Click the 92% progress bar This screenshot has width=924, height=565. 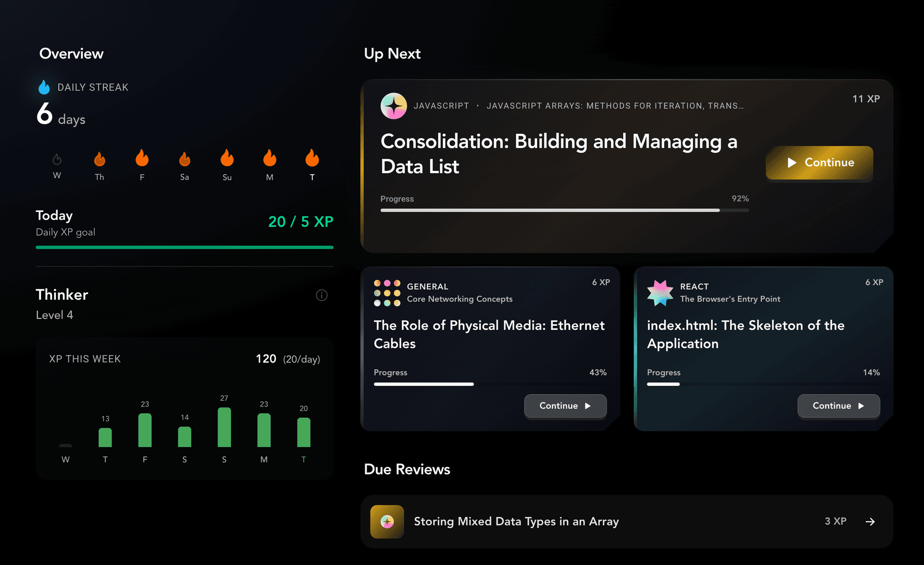tap(563, 210)
